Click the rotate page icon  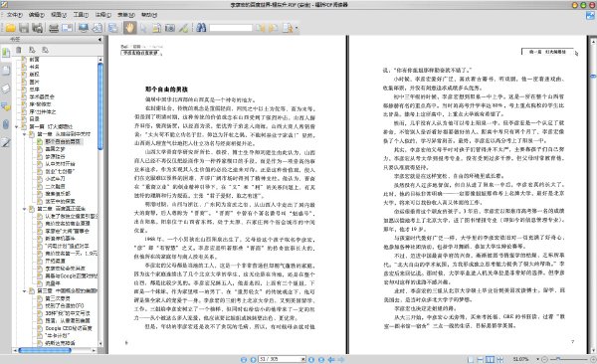click(x=98, y=28)
